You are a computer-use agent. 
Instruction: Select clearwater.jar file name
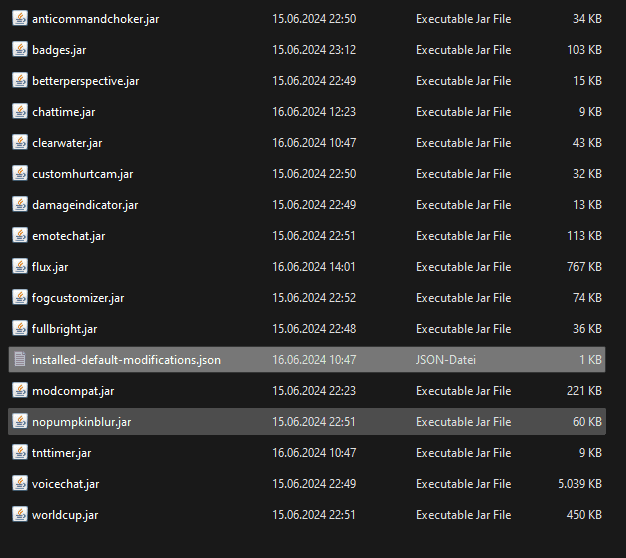[x=67, y=143]
